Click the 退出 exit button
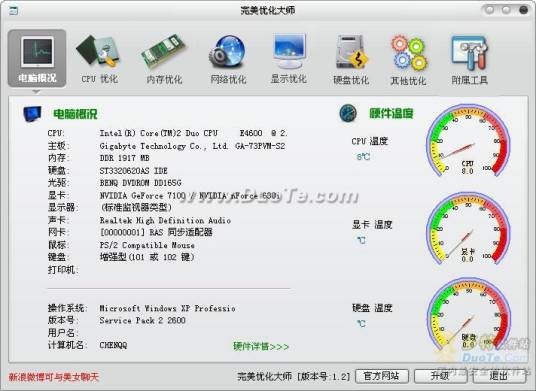The width and height of the screenshot is (536, 391). [x=499, y=376]
